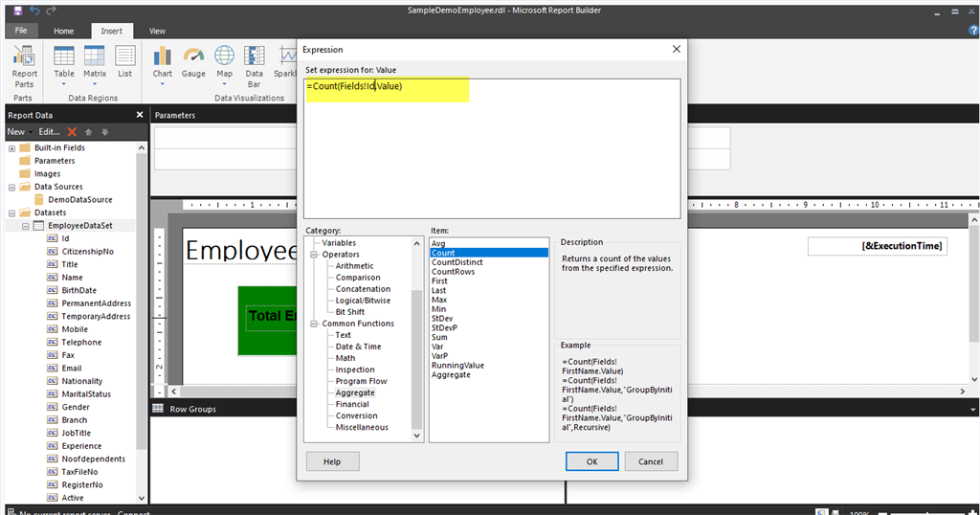Select the Parameters folder
980x515 pixels.
coord(55,161)
